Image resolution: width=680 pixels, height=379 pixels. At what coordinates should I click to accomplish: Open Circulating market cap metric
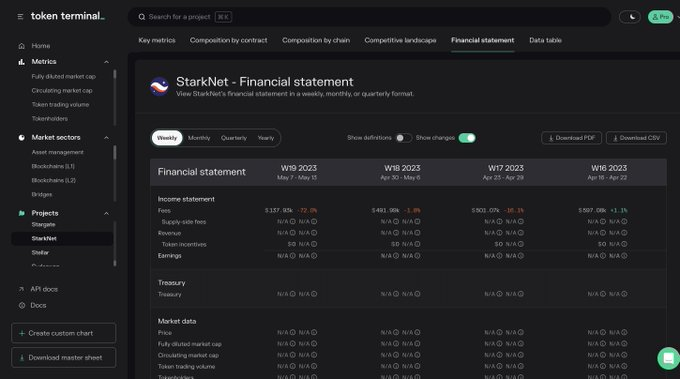tap(62, 91)
